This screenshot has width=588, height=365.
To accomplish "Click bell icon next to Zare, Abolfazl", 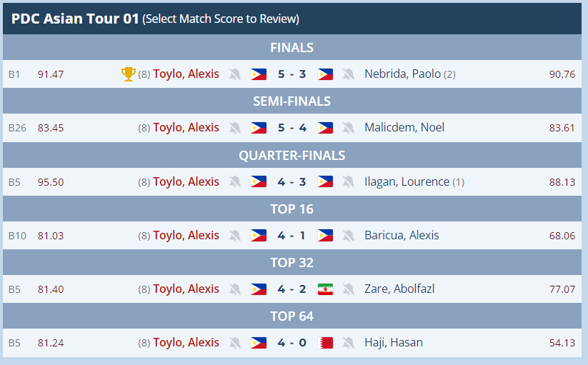I will 349,289.
